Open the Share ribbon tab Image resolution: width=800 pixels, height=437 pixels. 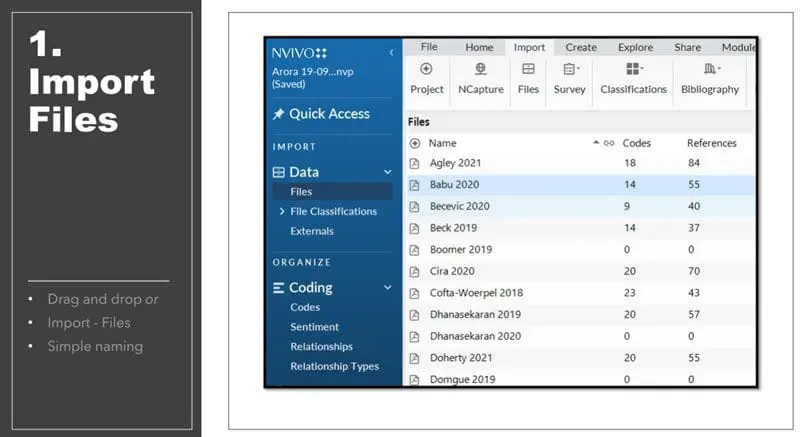[x=687, y=47]
